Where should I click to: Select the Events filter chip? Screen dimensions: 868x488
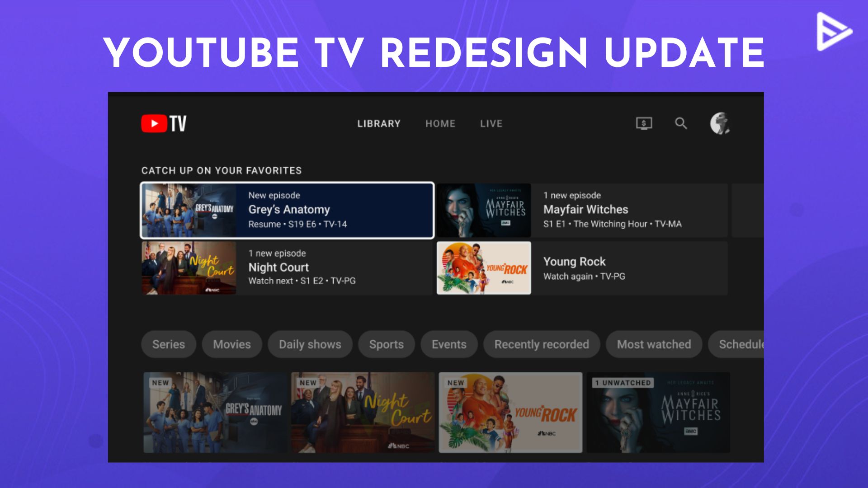(449, 344)
